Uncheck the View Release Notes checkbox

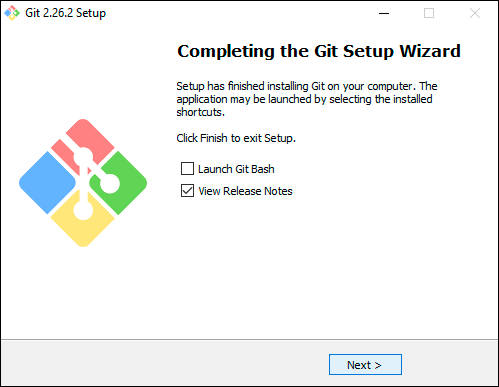coord(187,191)
